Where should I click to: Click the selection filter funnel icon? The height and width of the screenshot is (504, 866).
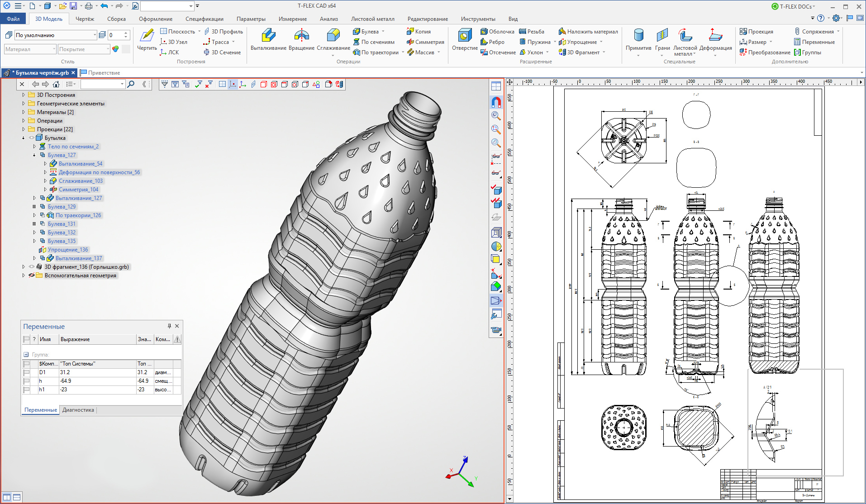point(165,84)
